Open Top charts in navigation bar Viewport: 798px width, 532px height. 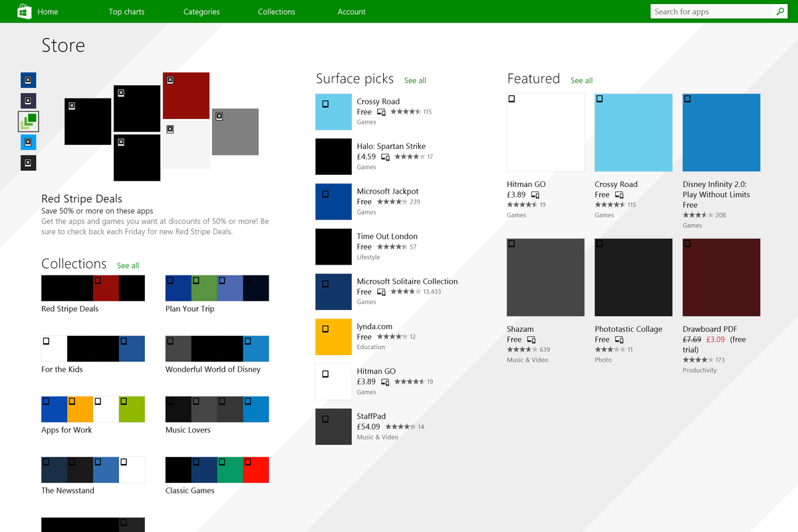click(x=126, y=11)
